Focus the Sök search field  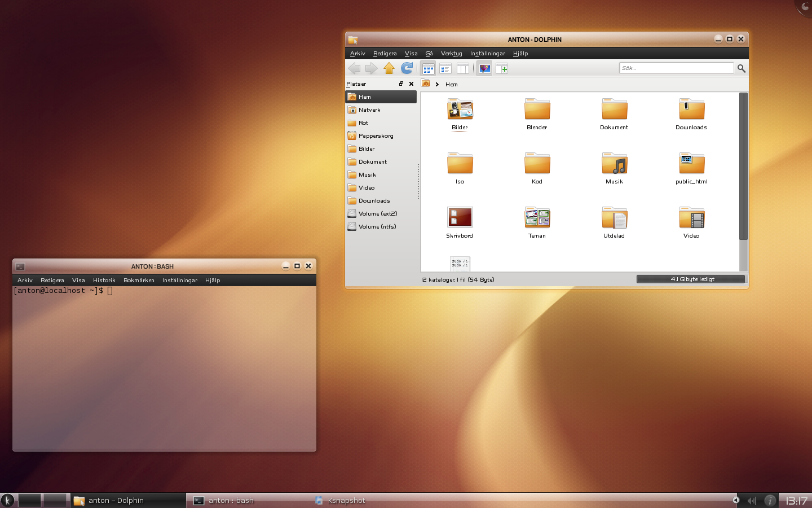(677, 68)
